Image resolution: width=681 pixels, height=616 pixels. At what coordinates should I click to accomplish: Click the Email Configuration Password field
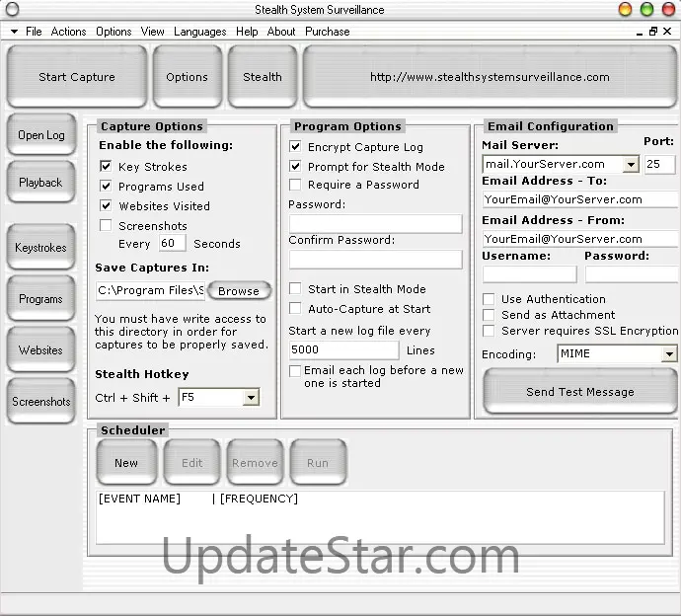click(x=633, y=274)
